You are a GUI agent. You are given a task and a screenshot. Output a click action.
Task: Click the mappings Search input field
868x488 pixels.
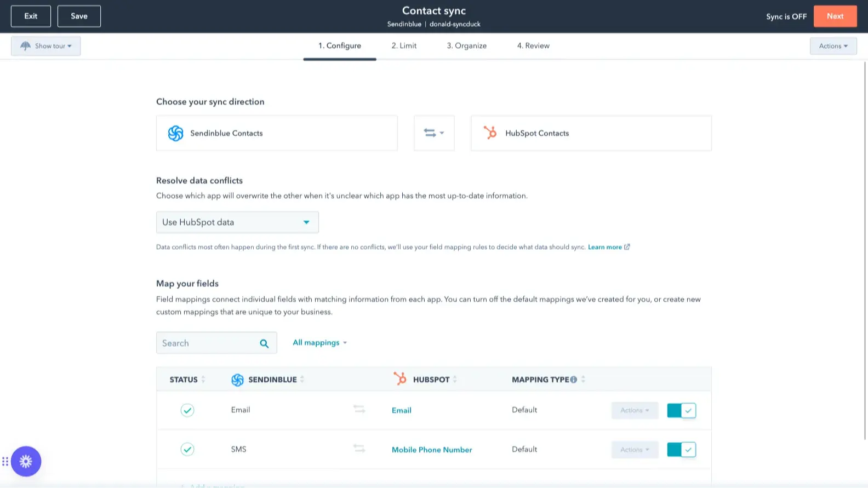207,343
